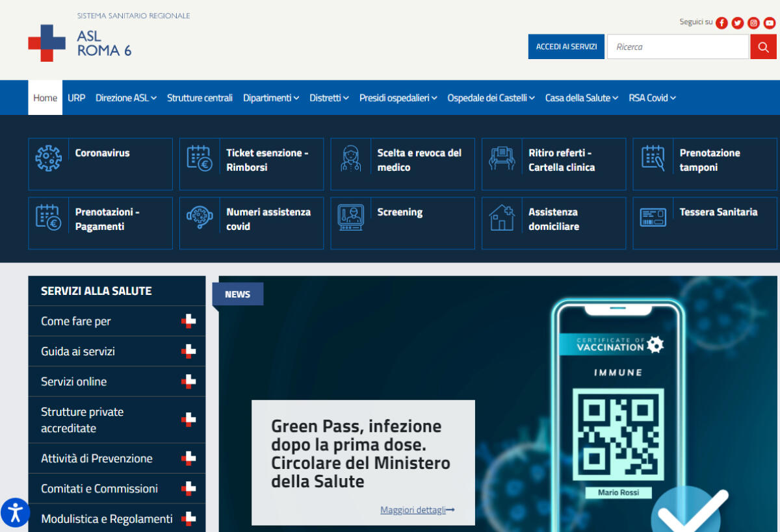Click the ACCEDI AI SERVIZI button
The width and height of the screenshot is (780, 532).
(x=566, y=47)
